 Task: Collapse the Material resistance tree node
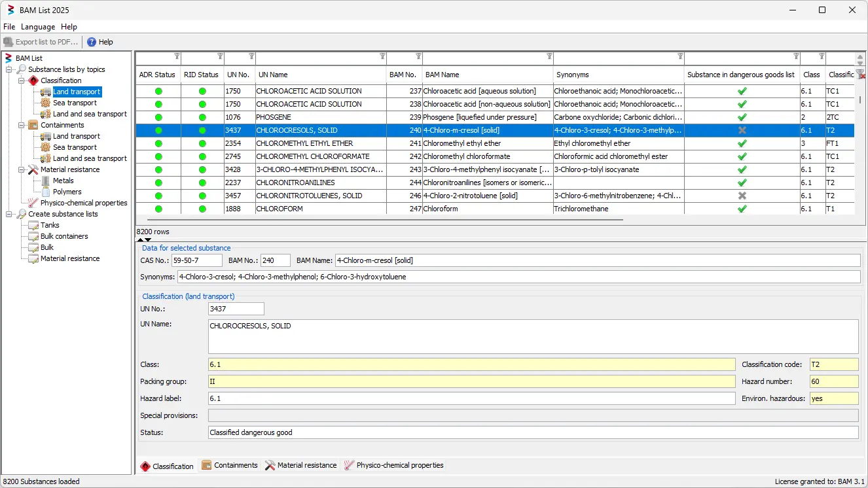[x=22, y=169]
